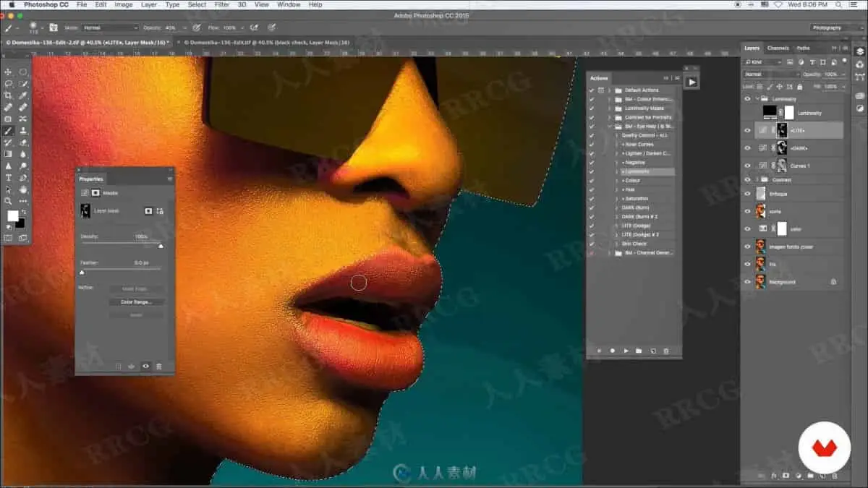This screenshot has height=488, width=868.
Task: Select the Crop tool
Action: pos(9,95)
